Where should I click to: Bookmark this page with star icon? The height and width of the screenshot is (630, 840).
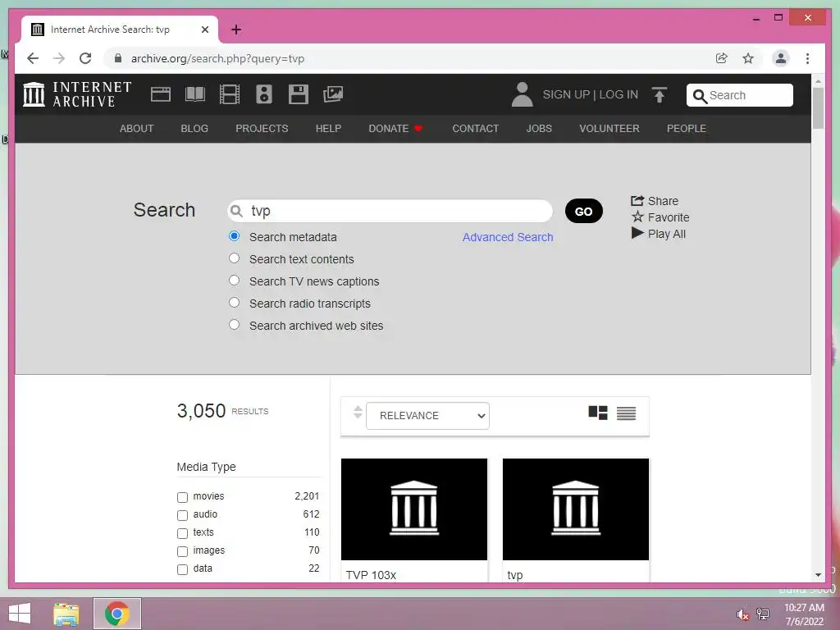coord(748,58)
